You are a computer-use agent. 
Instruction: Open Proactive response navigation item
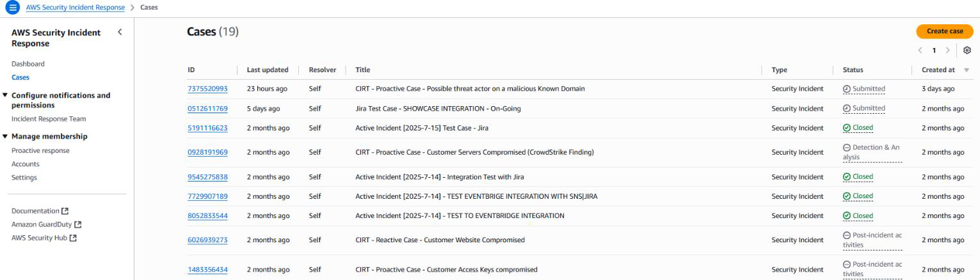pyautogui.click(x=40, y=151)
